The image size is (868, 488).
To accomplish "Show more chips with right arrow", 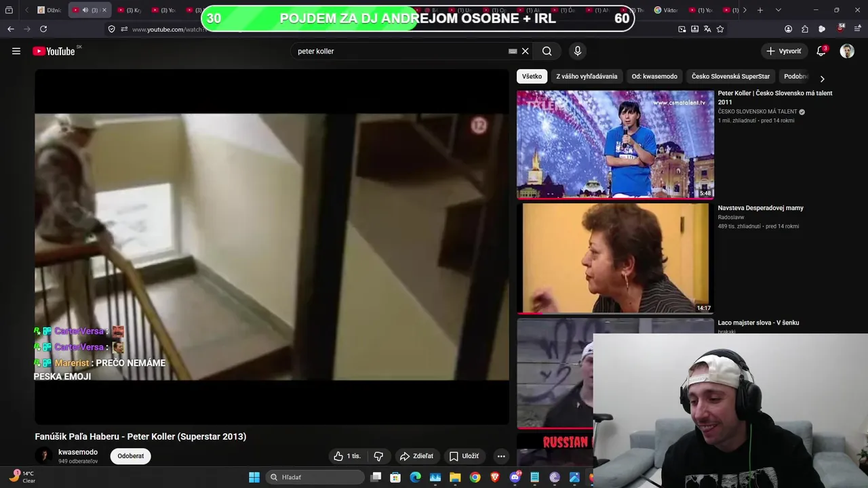I will pos(823,79).
